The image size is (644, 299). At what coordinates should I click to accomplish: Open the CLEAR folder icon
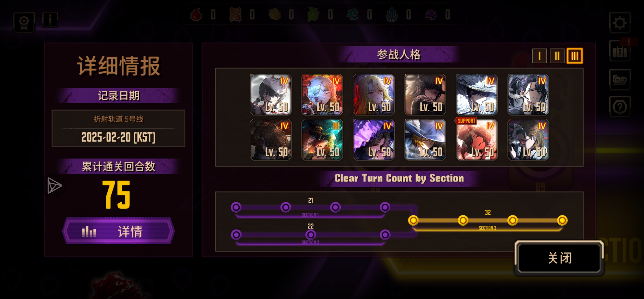(620, 80)
